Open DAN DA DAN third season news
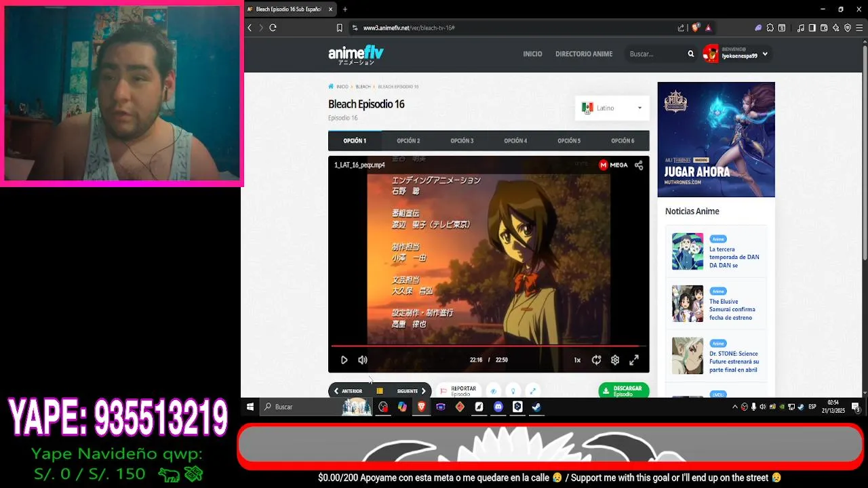The image size is (868, 488). pos(734,257)
